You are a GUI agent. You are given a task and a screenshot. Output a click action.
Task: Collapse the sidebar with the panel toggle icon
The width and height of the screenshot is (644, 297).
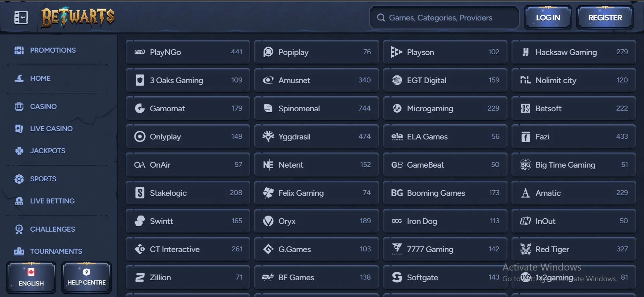(21, 17)
